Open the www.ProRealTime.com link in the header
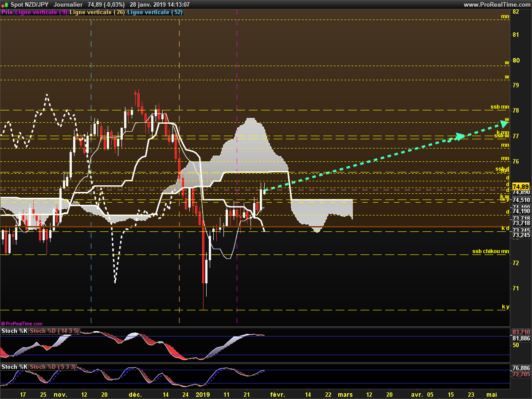The height and width of the screenshot is (399, 532). click(497, 4)
